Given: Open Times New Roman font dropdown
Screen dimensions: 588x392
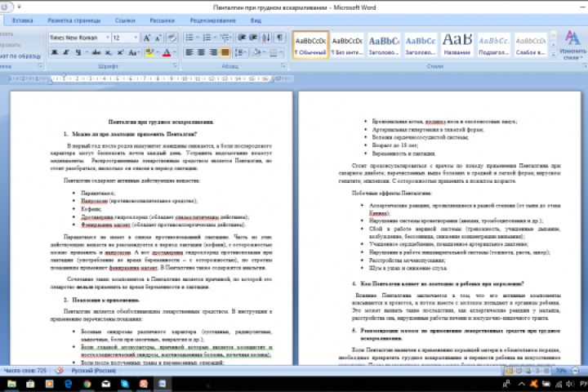Looking at the screenshot, I should [108, 38].
